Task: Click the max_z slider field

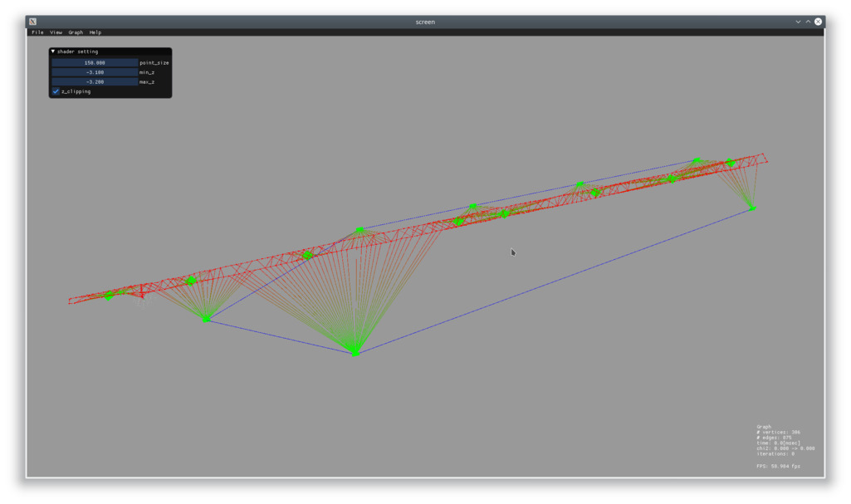Action: [95, 82]
